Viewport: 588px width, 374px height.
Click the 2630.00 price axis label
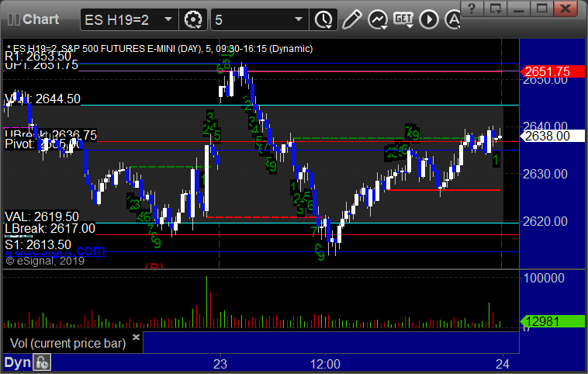[545, 174]
